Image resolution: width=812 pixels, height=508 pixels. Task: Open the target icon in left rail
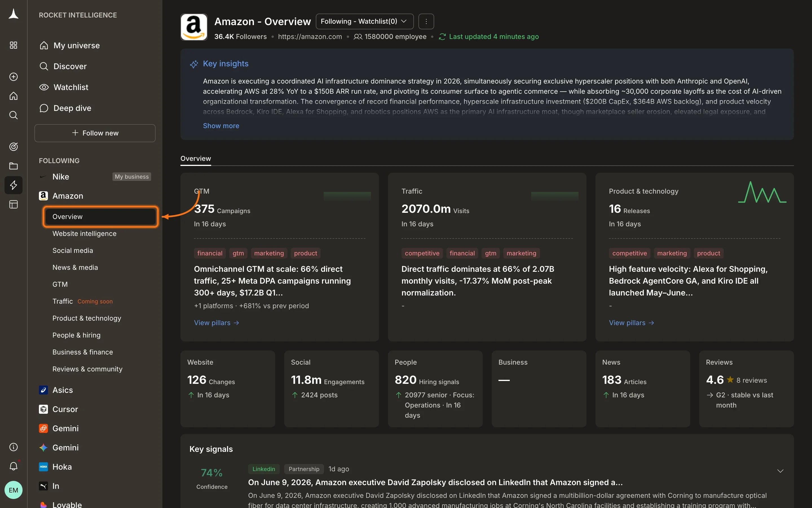click(x=14, y=147)
